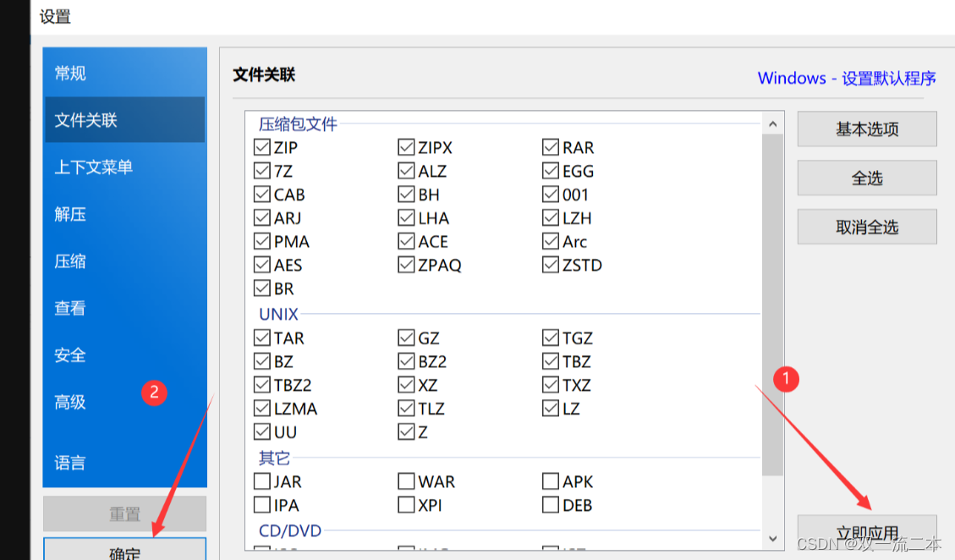Enable the IPA checkbox
Screen dimensions: 955x560
[262, 505]
